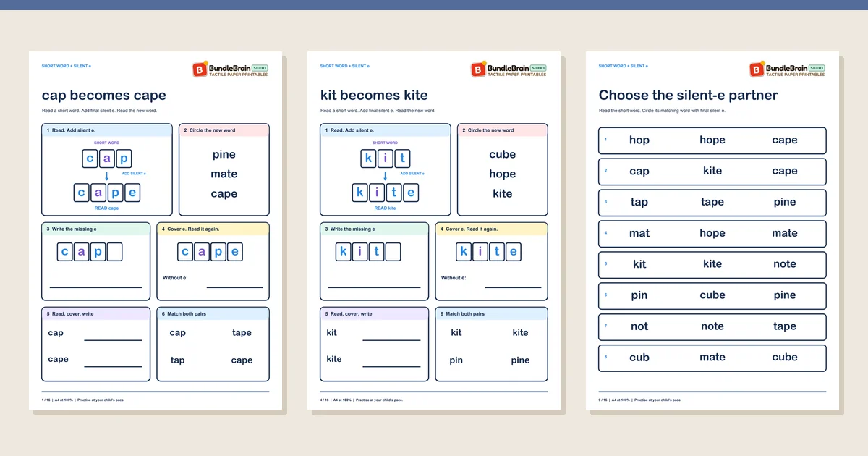Click 'tape' in the cap page's Match both pairs
The height and width of the screenshot is (456, 868).
242,333
